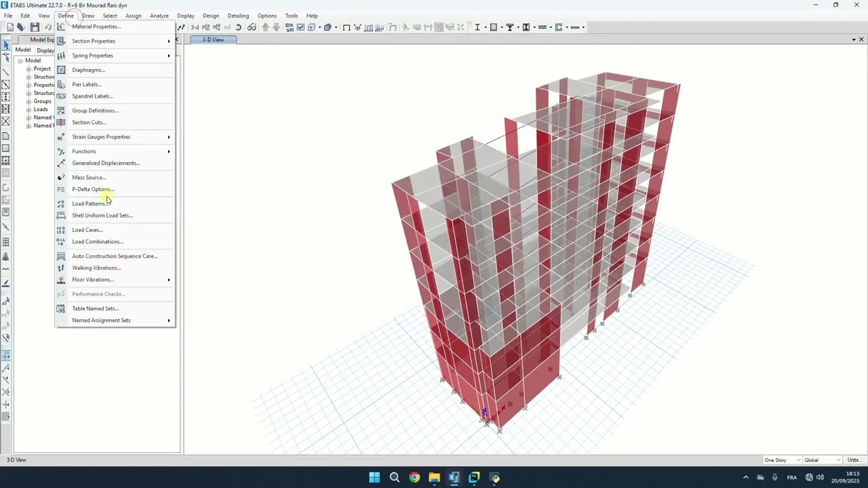Toggle the display options checkbox icon
The height and width of the screenshot is (488, 868).
coord(300,27)
